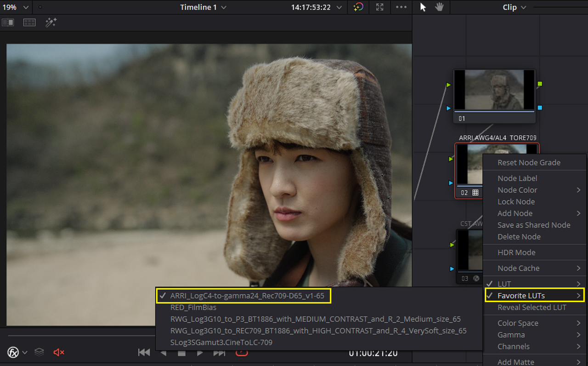Open the Color Space submenu

pyautogui.click(x=535, y=323)
